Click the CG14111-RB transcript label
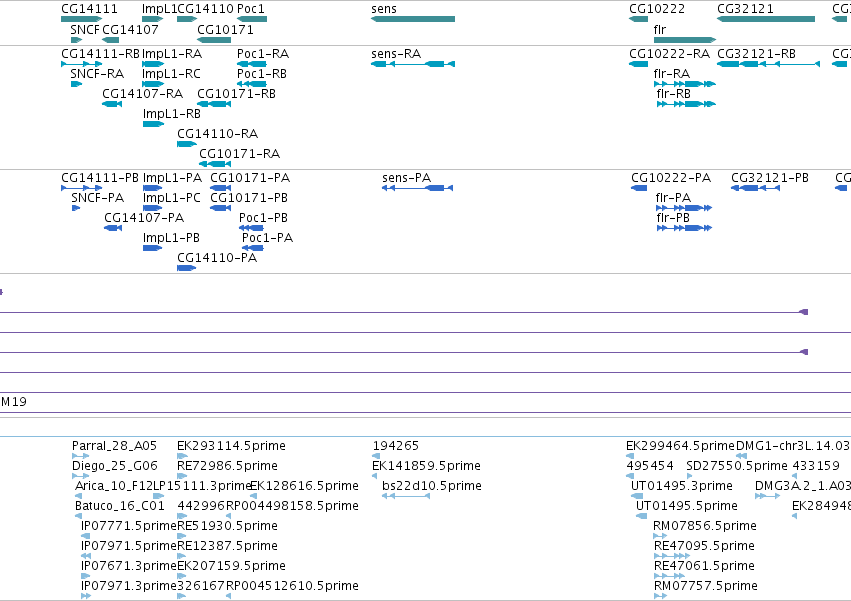The height and width of the screenshot is (601, 851). click(100, 54)
